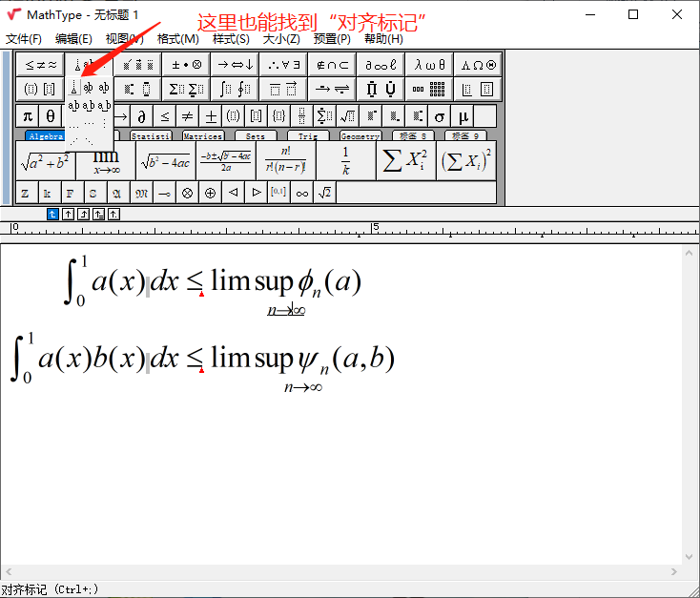The width and height of the screenshot is (700, 598).
Task: Insert the sum of X squared expression
Action: (406, 161)
